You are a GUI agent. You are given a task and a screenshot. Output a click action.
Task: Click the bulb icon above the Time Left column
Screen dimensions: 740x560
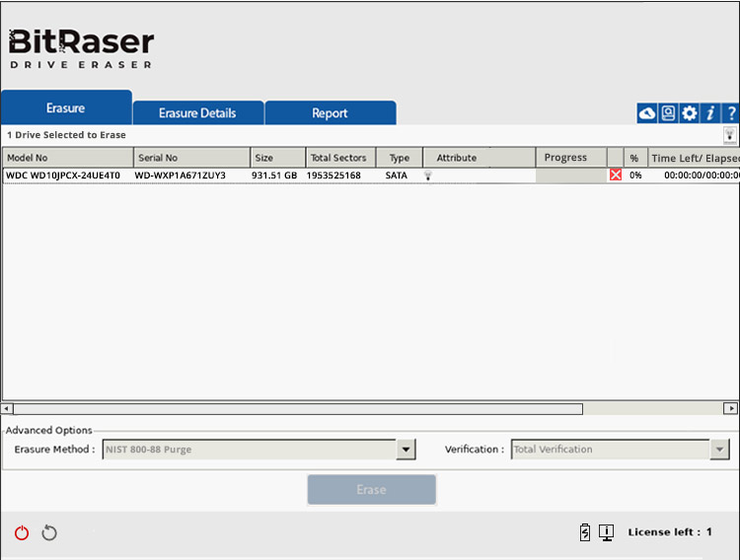pos(729,135)
